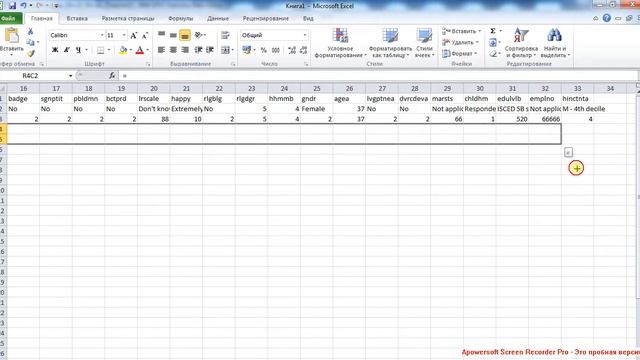The height and width of the screenshot is (360, 640).
Task: Open Стили ячеек dropdown
Action: click(x=424, y=43)
